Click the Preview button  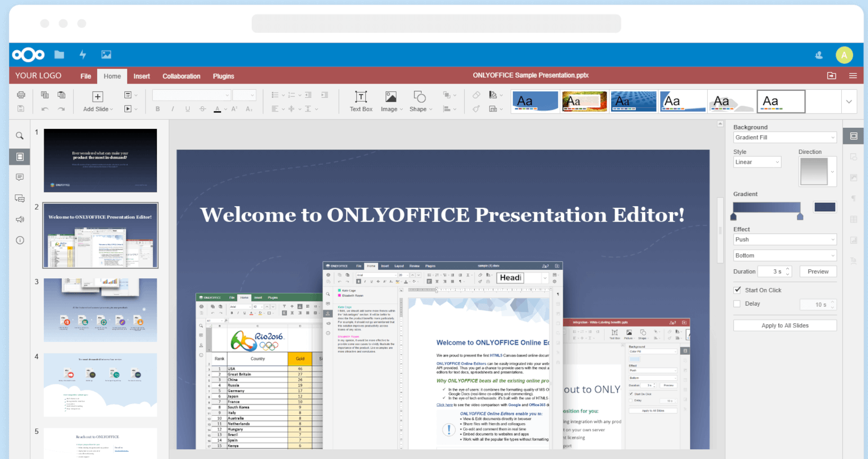[x=818, y=272]
